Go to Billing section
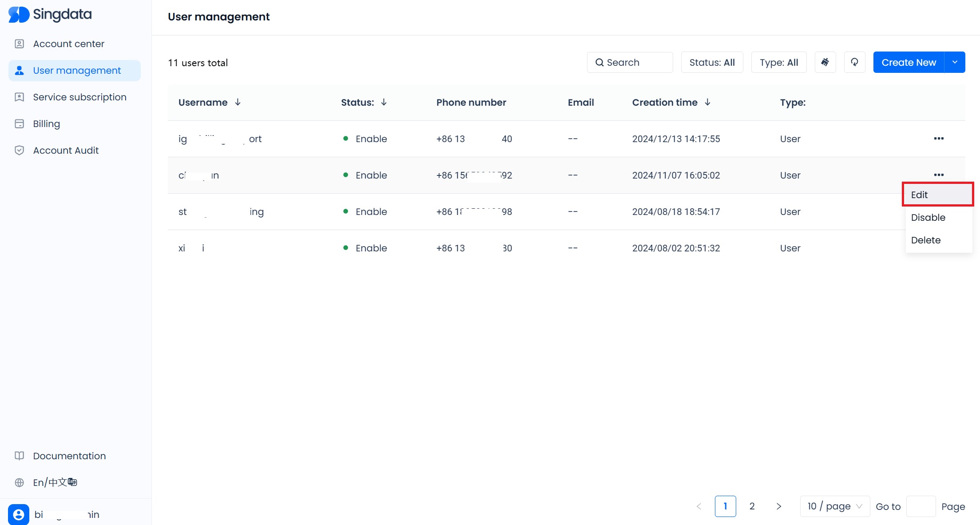Viewport: 980px width, 525px height. [x=46, y=124]
